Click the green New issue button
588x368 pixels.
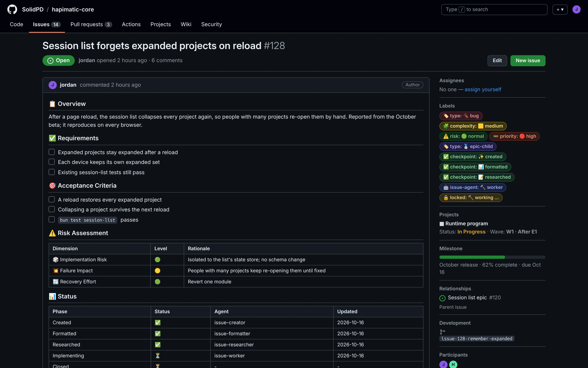(528, 61)
